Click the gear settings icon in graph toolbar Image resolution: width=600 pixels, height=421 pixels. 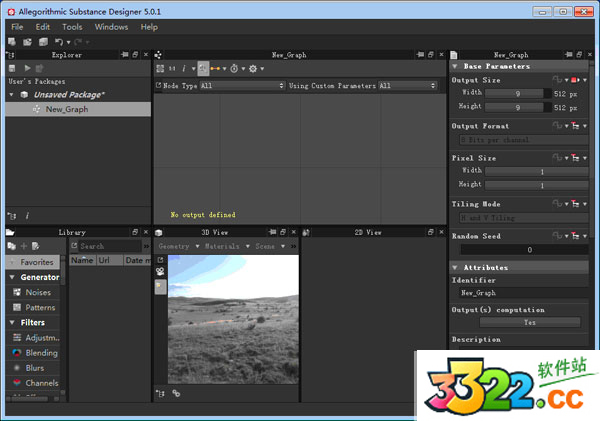(253, 69)
